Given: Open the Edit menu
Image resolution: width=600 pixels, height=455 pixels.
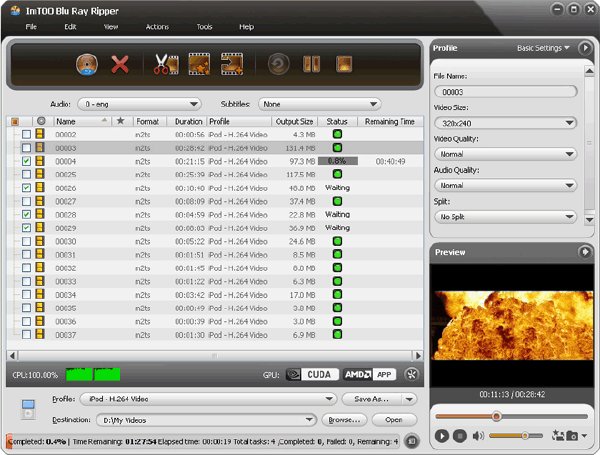Looking at the screenshot, I should click(70, 26).
